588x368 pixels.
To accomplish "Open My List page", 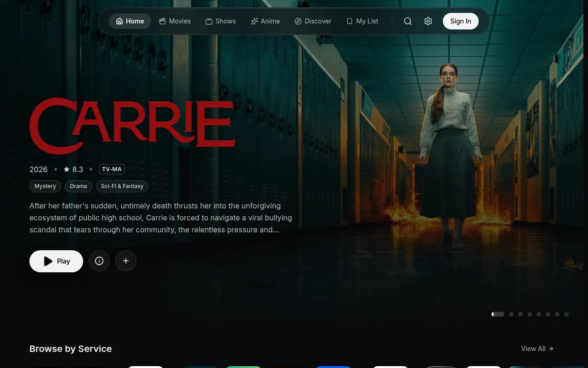I will pyautogui.click(x=362, y=21).
